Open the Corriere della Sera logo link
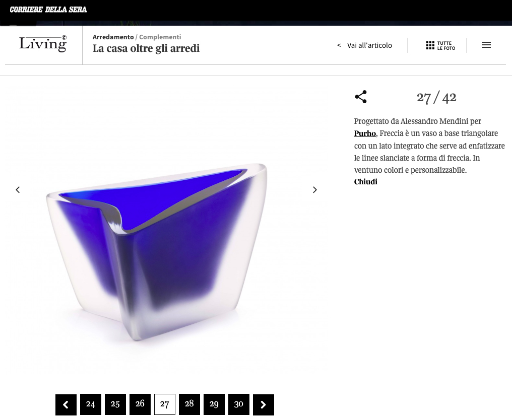 click(x=48, y=10)
